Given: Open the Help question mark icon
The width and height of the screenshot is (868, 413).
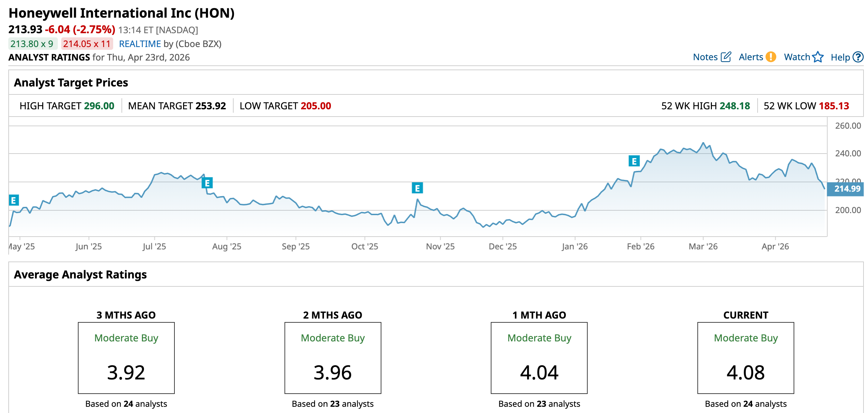Looking at the screenshot, I should [x=858, y=57].
